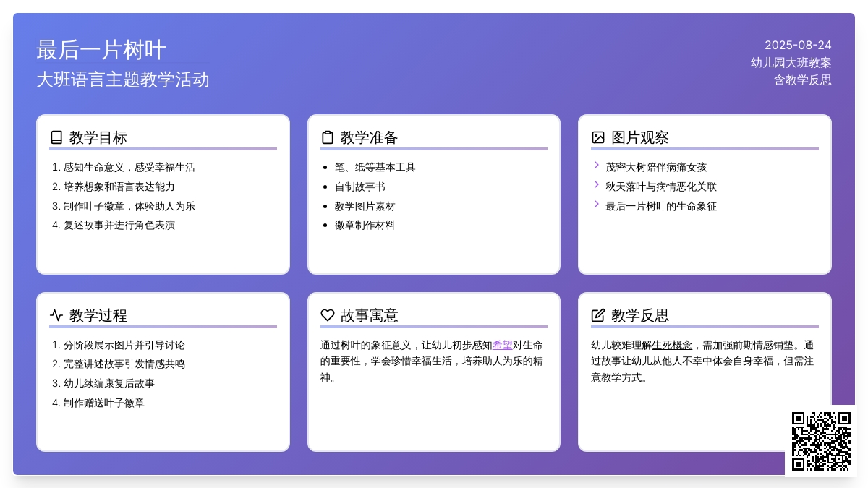Select the item 制作叶子徽章，体验助人为乐
The height and width of the screenshot is (488, 868).
[x=129, y=206]
